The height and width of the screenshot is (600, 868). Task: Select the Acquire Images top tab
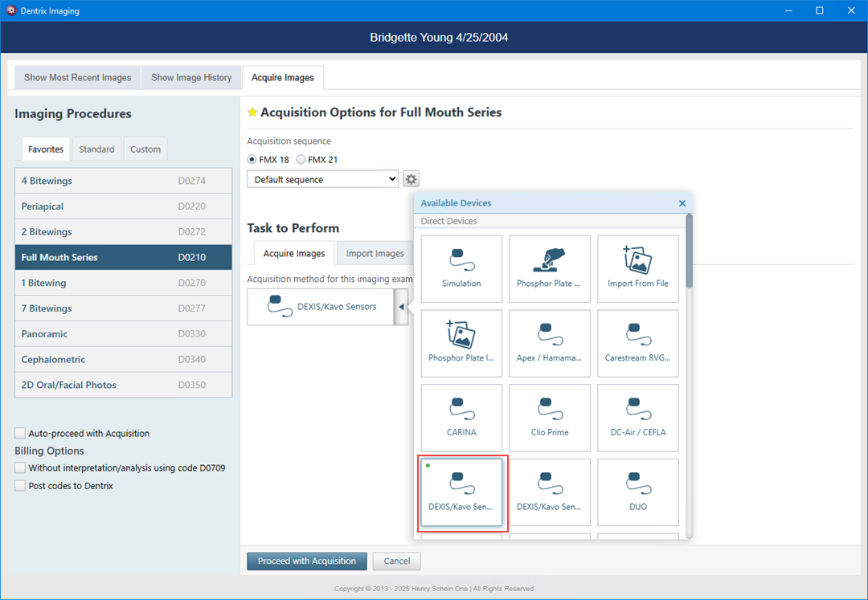pos(283,77)
